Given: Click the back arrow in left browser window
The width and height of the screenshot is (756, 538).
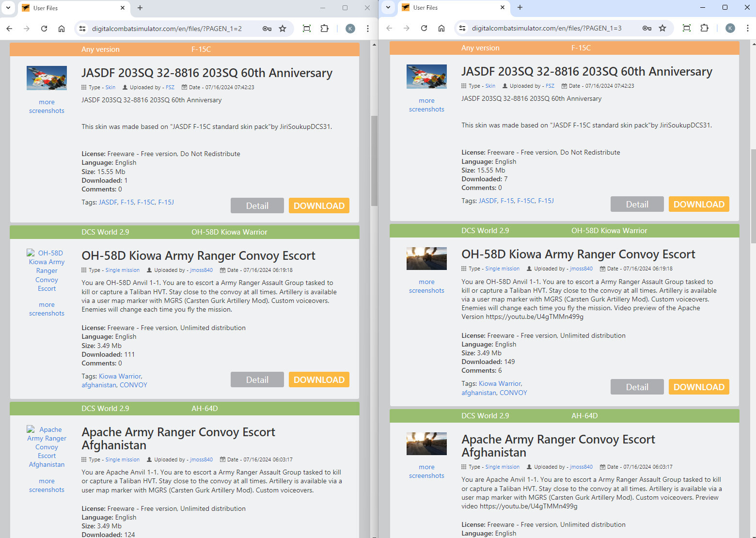Looking at the screenshot, I should pos(9,29).
